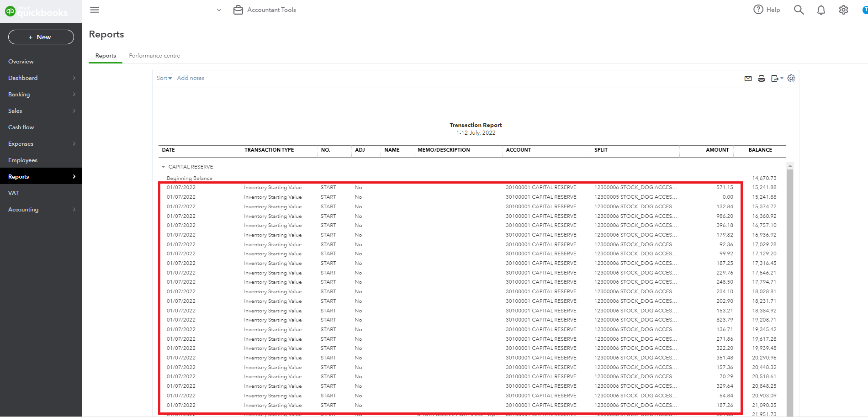Email the Transaction Report via envelope icon
This screenshot has height=417, width=868.
[x=748, y=78]
